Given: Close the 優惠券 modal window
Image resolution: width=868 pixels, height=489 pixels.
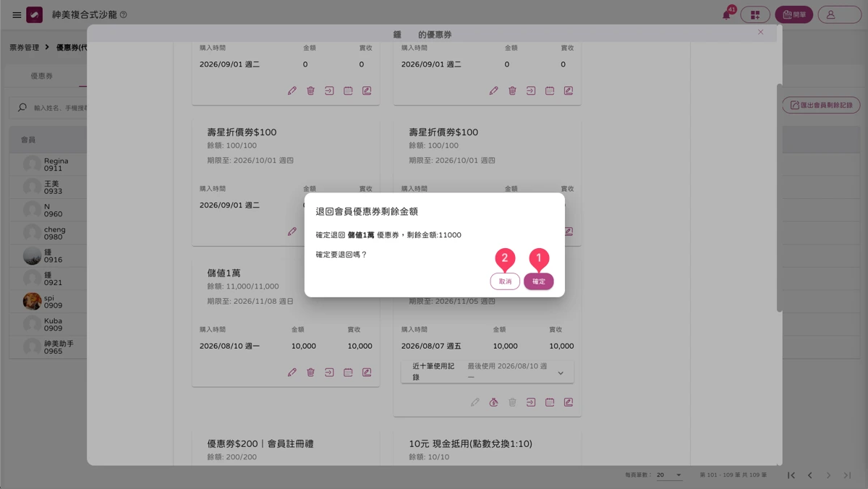Looking at the screenshot, I should 760,32.
